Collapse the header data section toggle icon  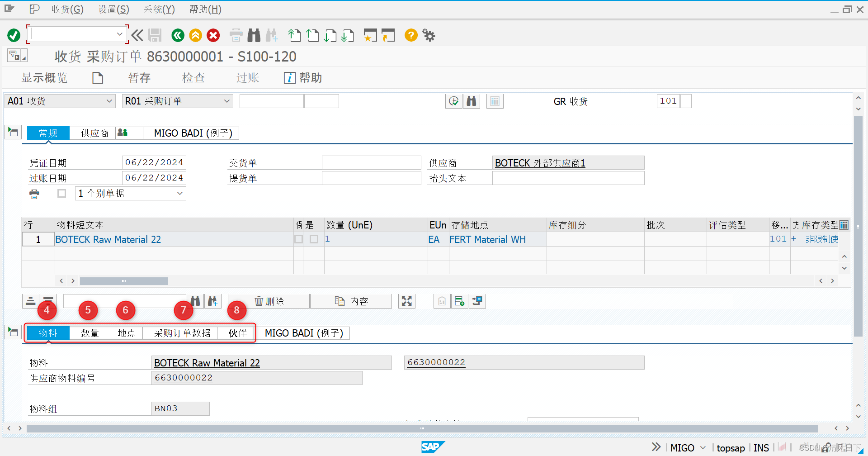pos(13,132)
